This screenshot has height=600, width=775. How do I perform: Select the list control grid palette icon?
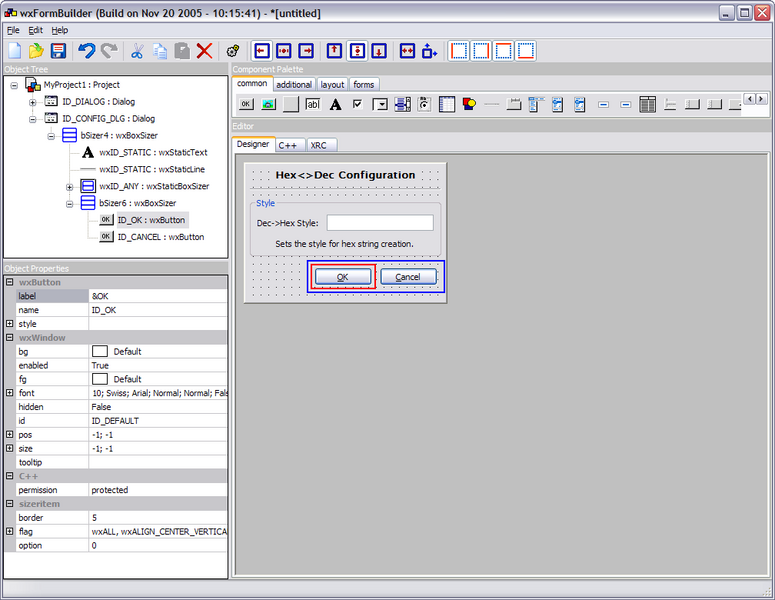click(x=447, y=104)
